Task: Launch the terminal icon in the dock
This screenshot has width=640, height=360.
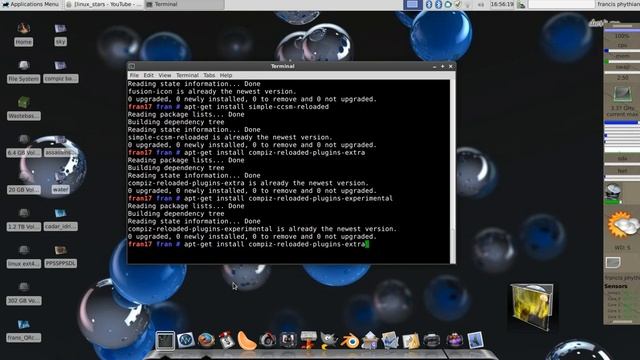Action: click(165, 340)
